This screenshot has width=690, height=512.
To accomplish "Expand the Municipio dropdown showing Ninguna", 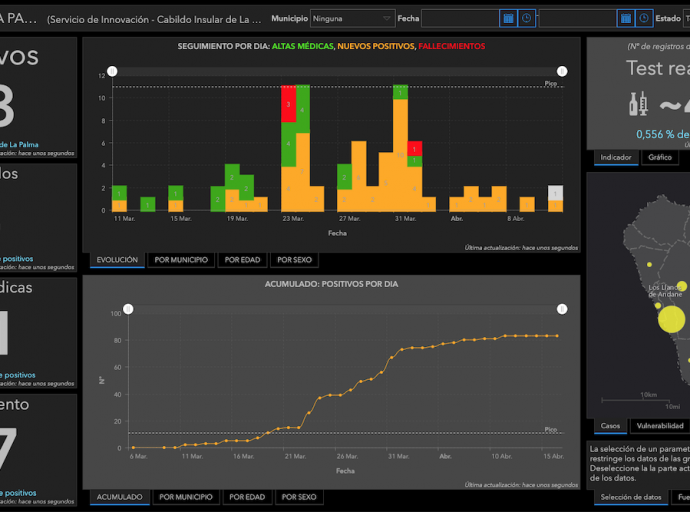I will coord(352,18).
